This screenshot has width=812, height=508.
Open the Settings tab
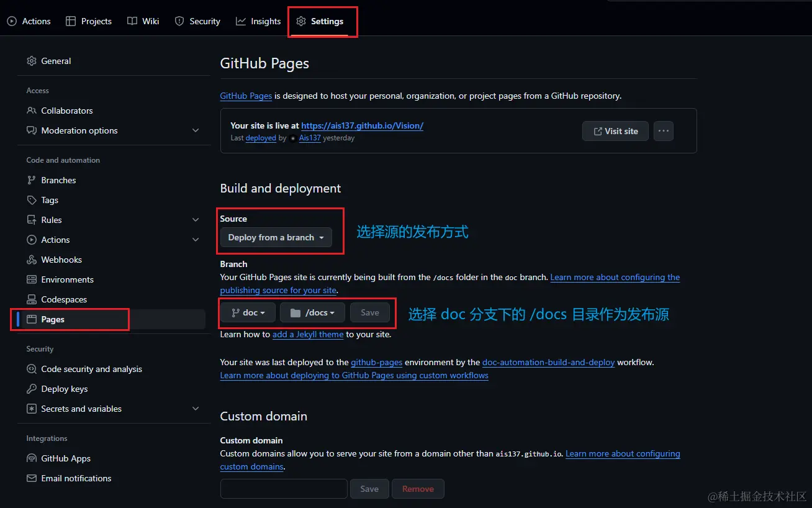(x=320, y=21)
